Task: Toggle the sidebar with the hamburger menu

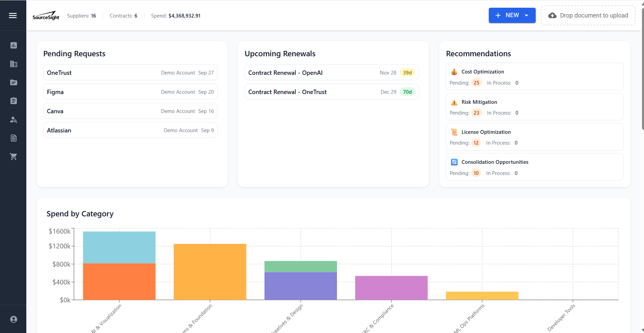Action: (13, 15)
